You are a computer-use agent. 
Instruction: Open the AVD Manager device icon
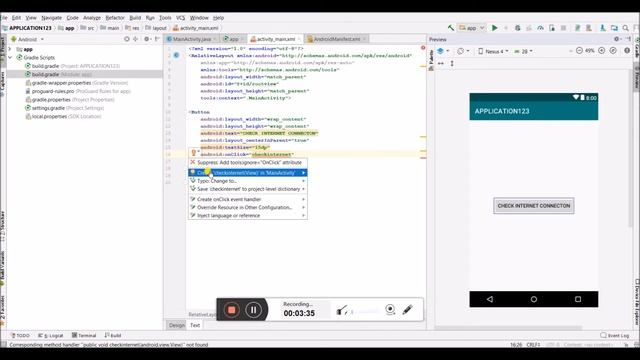point(589,28)
